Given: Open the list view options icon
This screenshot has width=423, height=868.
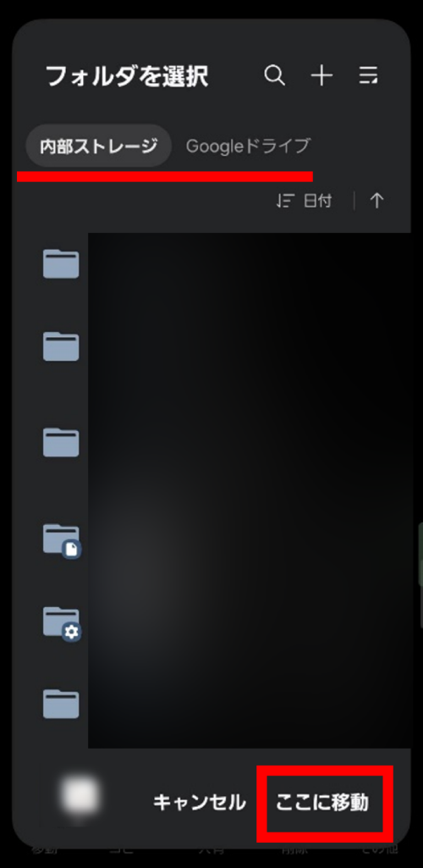Looking at the screenshot, I should pos(369,75).
